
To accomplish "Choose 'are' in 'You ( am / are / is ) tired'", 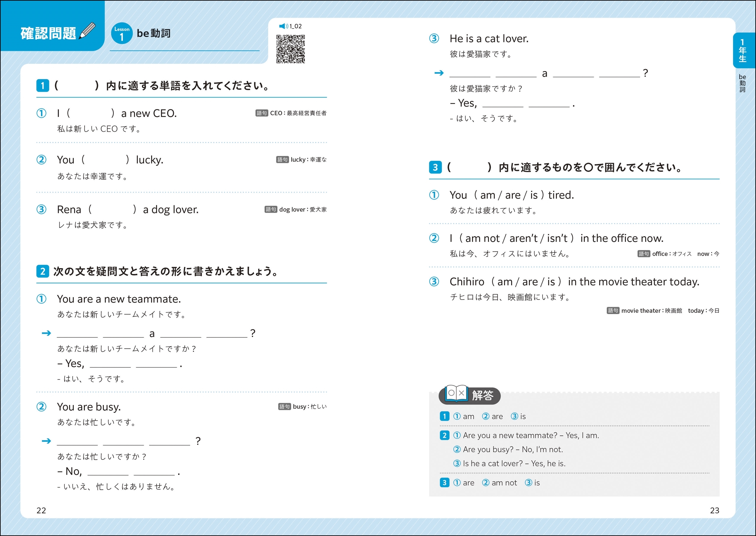I will point(513,195).
